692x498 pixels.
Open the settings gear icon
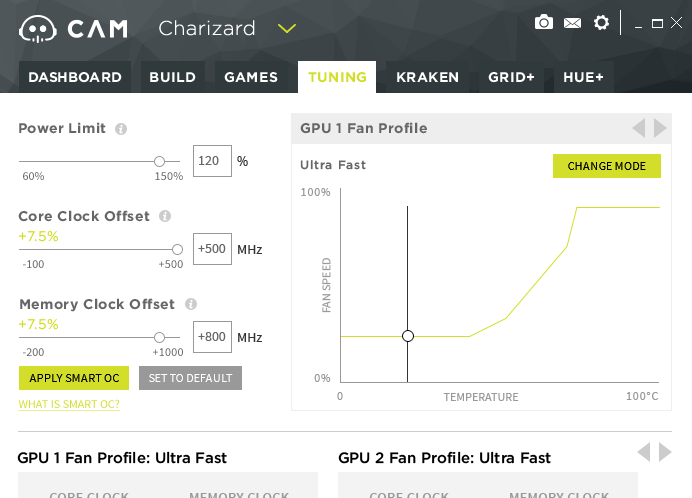tap(601, 22)
